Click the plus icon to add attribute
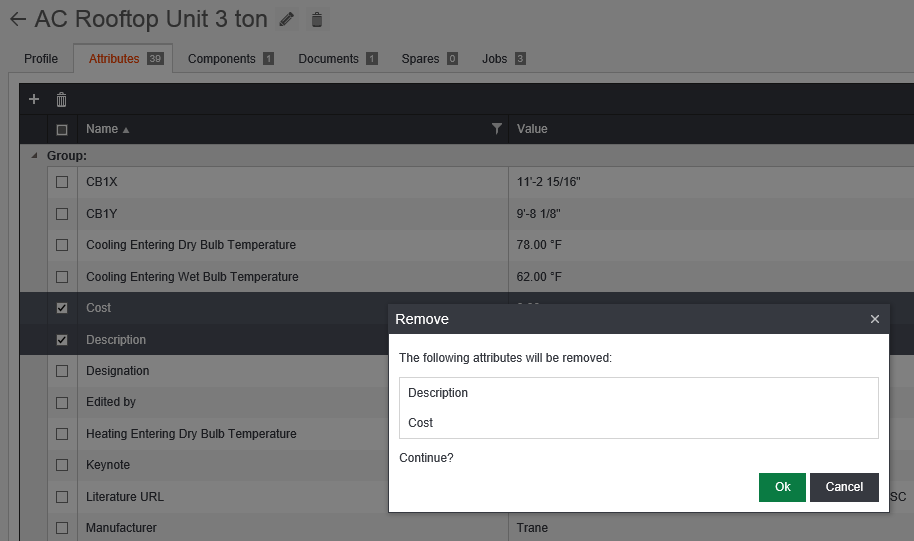 point(34,99)
